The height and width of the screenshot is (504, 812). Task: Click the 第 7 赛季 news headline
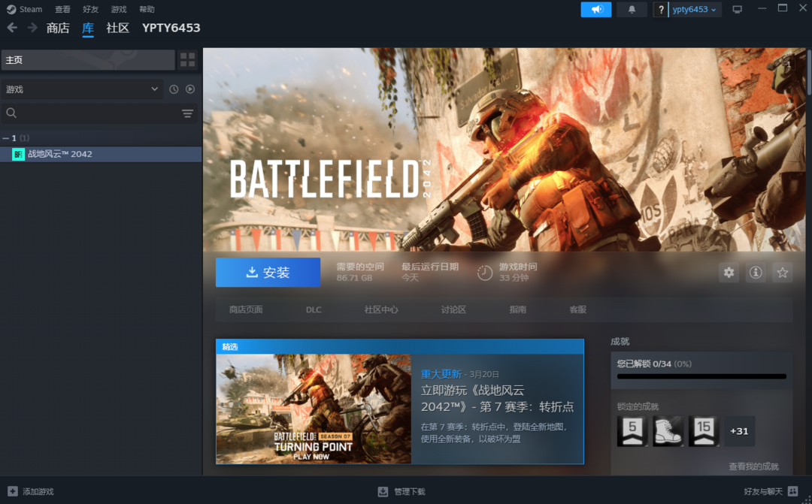[497, 398]
